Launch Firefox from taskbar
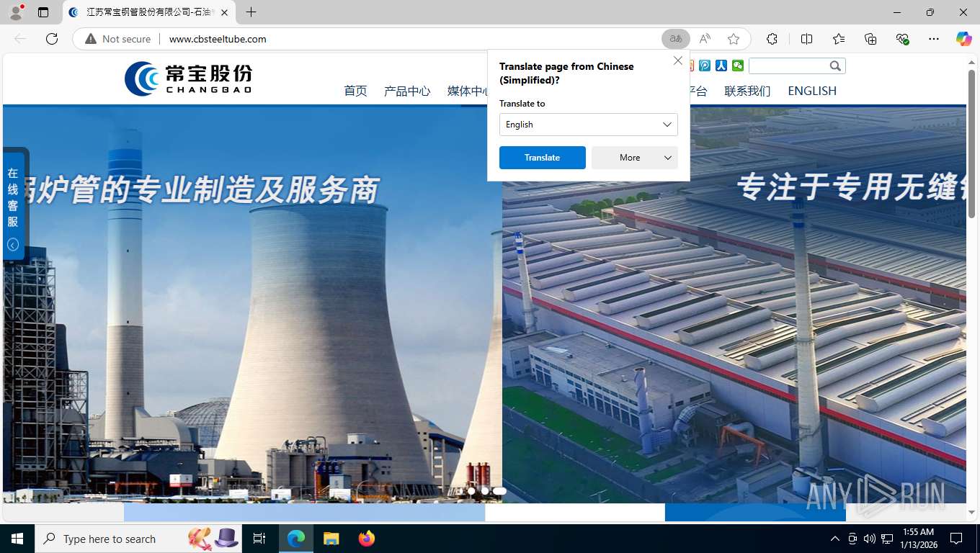Screen dimensions: 980x553 [366, 539]
